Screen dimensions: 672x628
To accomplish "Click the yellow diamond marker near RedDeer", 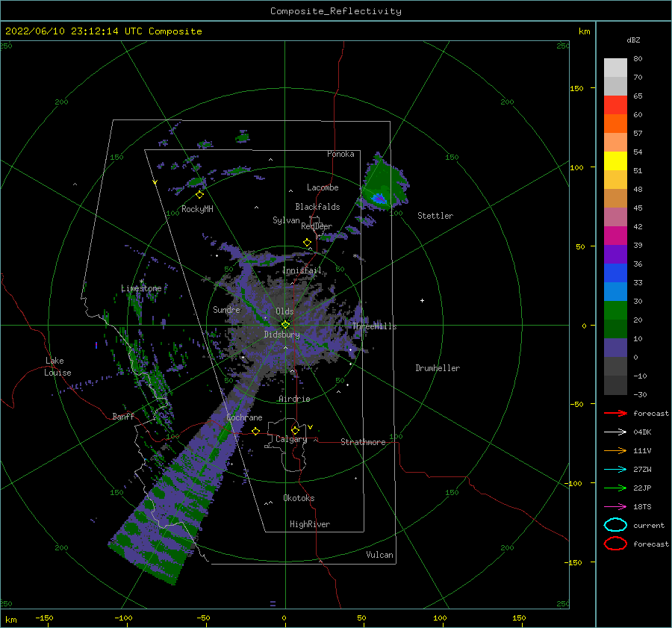I will click(307, 243).
